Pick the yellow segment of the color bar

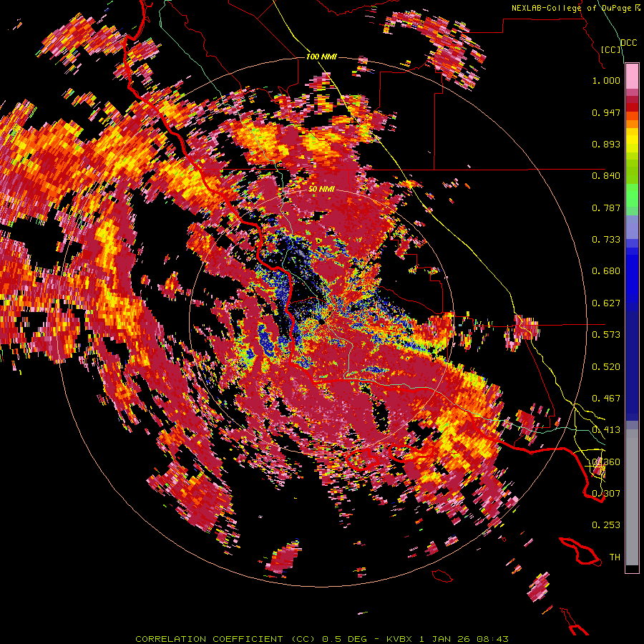click(x=632, y=141)
